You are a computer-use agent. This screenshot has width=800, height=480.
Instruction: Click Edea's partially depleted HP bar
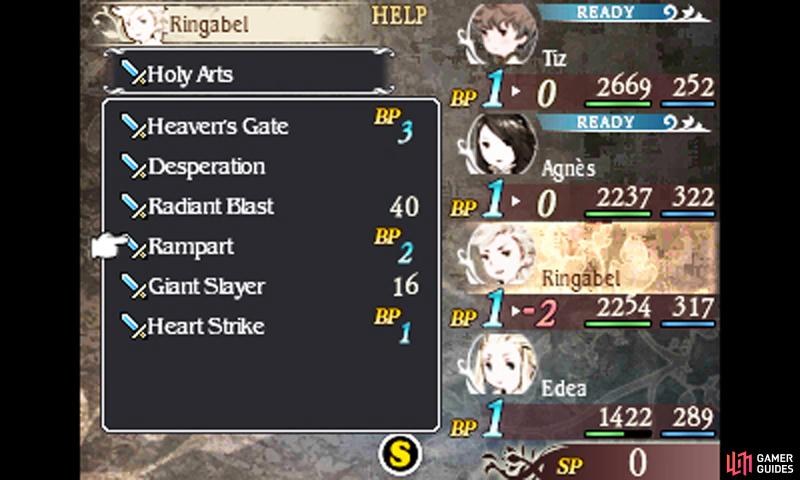coord(618,434)
